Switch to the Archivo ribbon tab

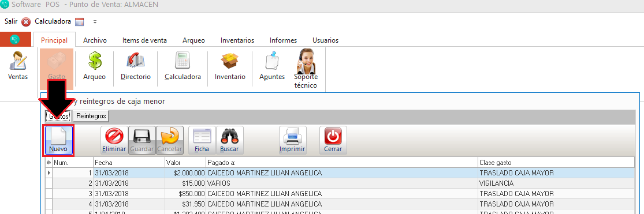point(95,40)
